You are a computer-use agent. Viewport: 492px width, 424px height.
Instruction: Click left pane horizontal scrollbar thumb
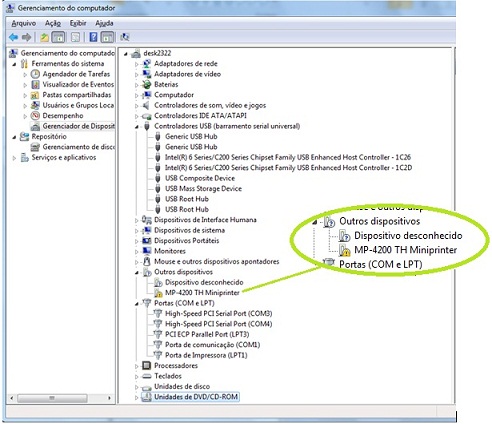52,398
